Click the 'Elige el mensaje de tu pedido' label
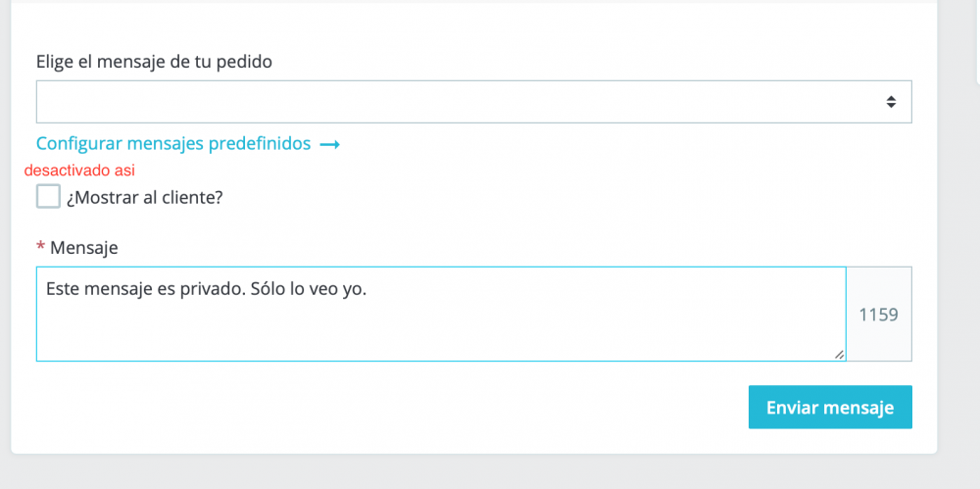This screenshot has width=980, height=489. (154, 63)
